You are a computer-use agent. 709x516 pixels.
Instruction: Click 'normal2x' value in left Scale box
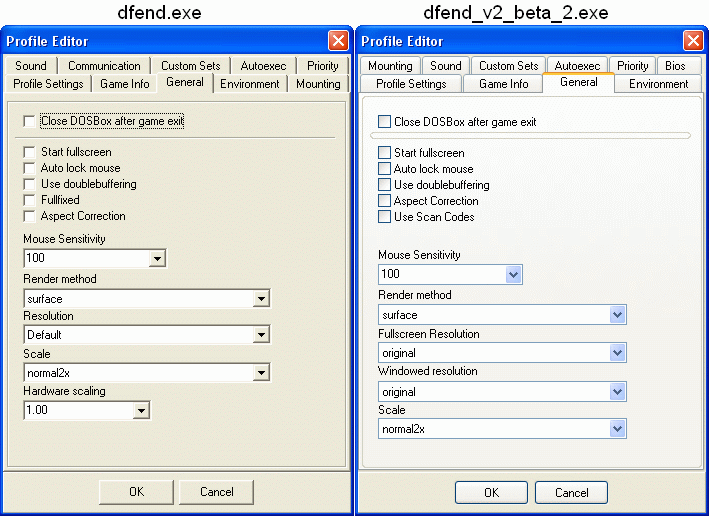click(x=48, y=373)
